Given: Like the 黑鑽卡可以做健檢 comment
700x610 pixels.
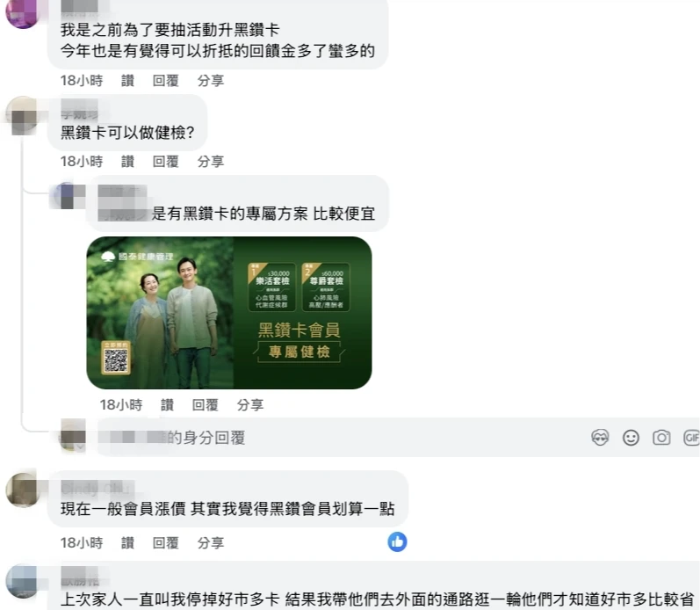Looking at the screenshot, I should coord(127,162).
